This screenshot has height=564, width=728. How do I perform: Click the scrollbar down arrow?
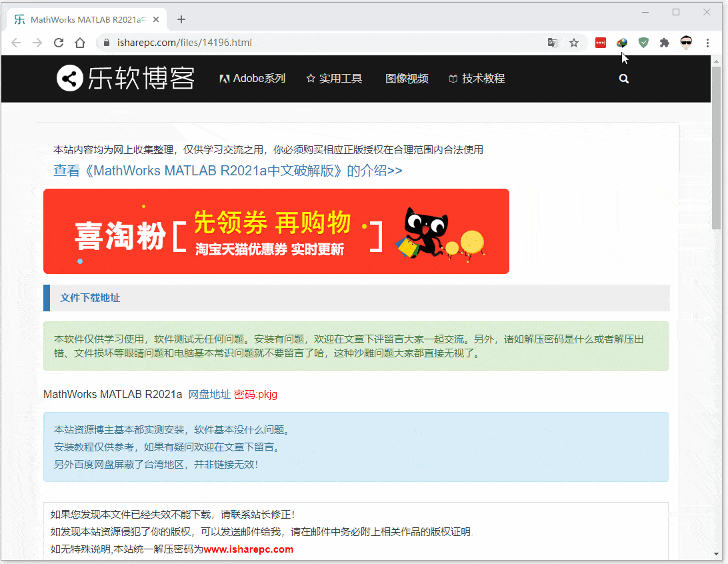pos(717,554)
